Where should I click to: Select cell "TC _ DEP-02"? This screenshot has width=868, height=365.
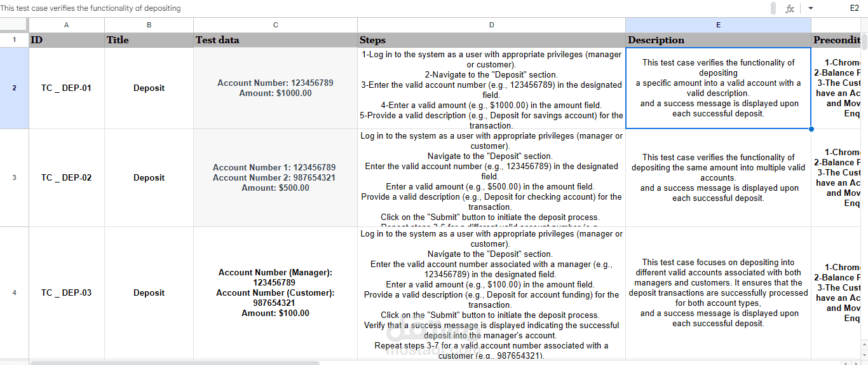pyautogui.click(x=67, y=177)
